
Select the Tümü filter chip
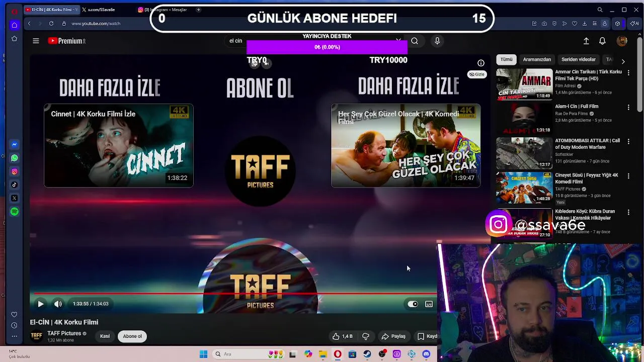506,59
